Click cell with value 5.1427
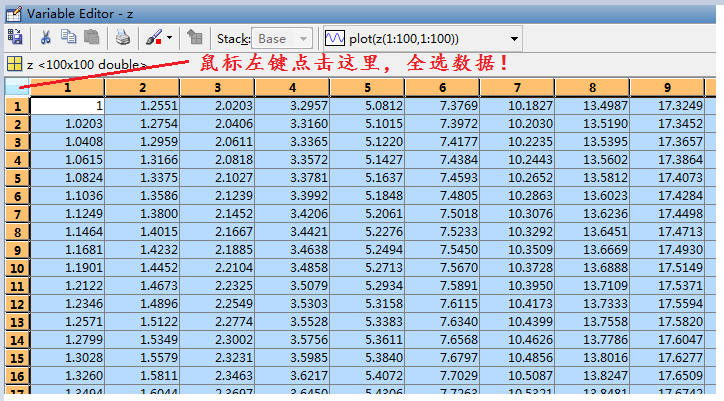Screen dimensions: 724x401 coord(368,160)
